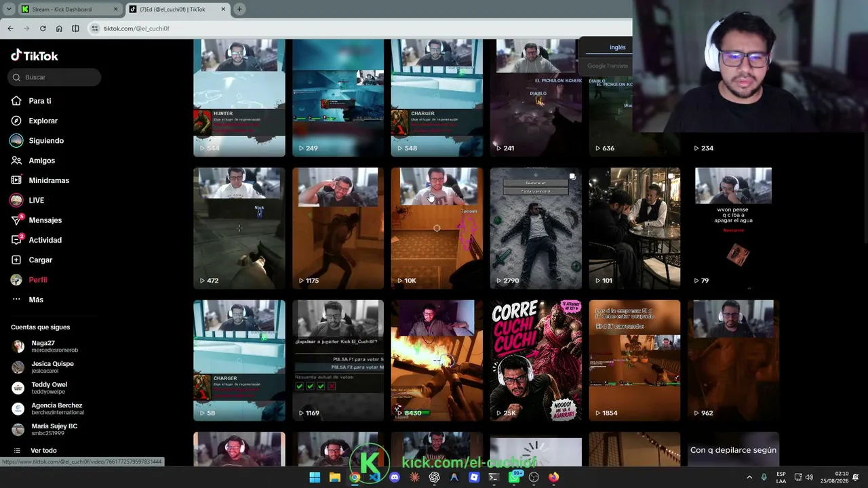Switch to the Stream - Kick Dashboard tab
This screenshot has width=868, height=488.
[69, 9]
